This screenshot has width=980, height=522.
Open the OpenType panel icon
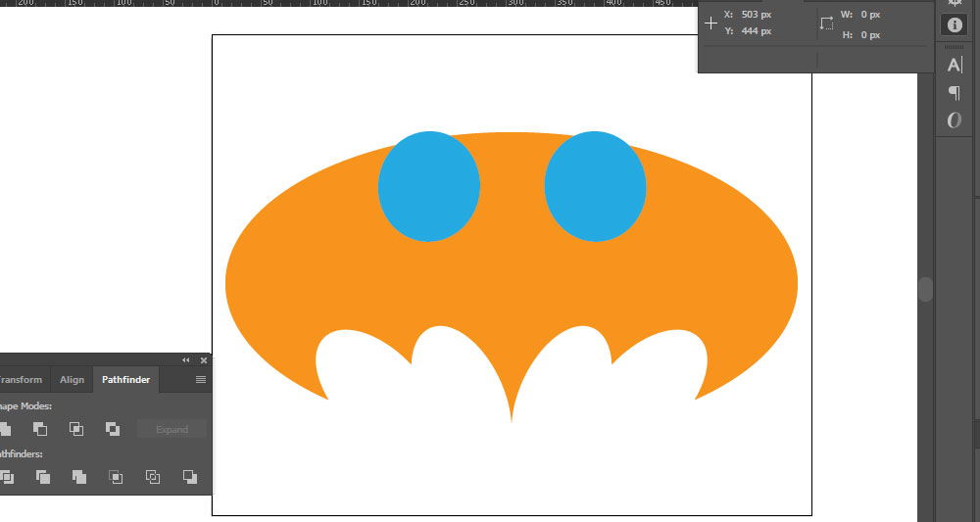tap(954, 119)
